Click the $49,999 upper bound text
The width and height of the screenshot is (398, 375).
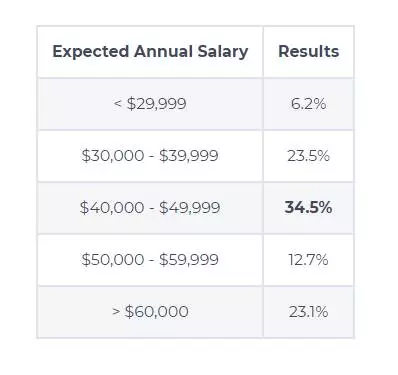[190, 208]
